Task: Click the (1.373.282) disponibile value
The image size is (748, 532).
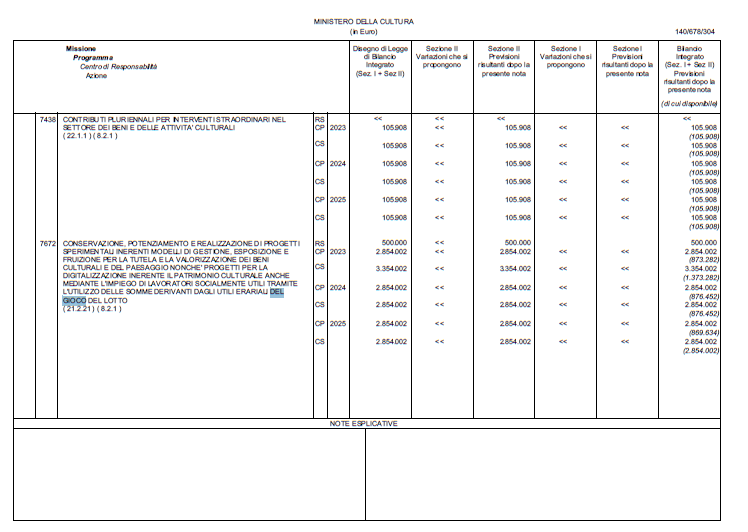Action: coord(701,278)
